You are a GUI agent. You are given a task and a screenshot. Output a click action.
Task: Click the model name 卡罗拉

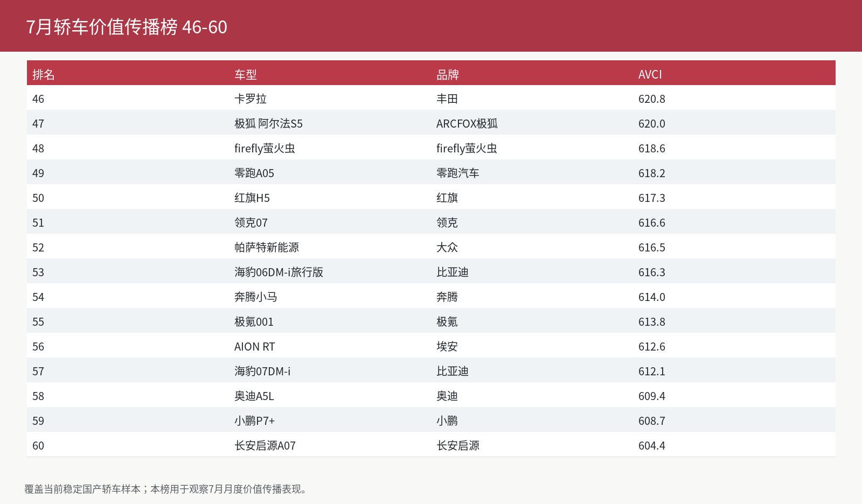[x=251, y=99]
